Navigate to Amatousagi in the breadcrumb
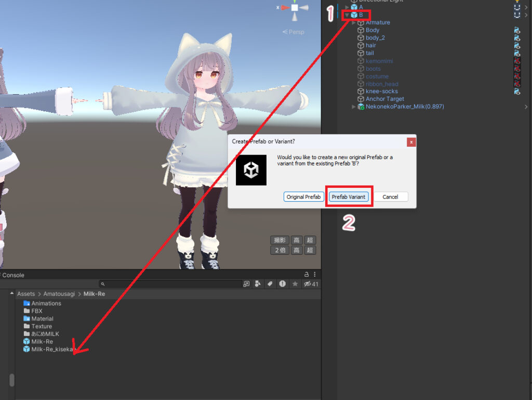532x400 pixels. 59,294
